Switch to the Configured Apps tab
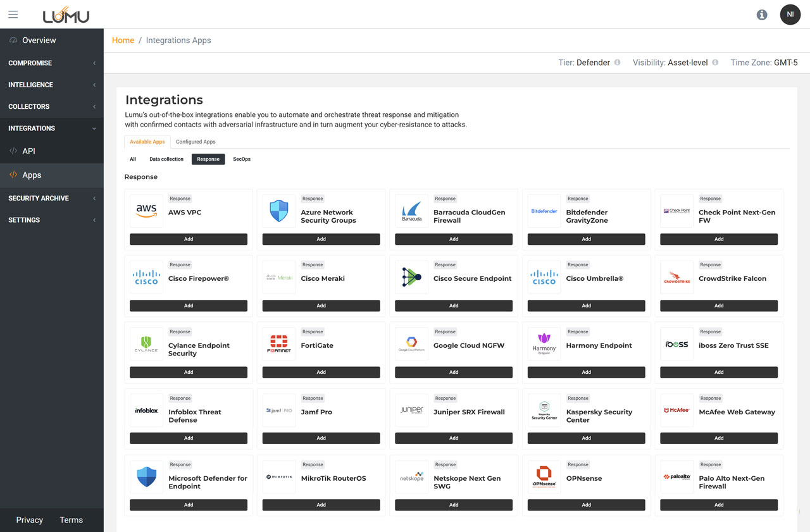 click(196, 142)
